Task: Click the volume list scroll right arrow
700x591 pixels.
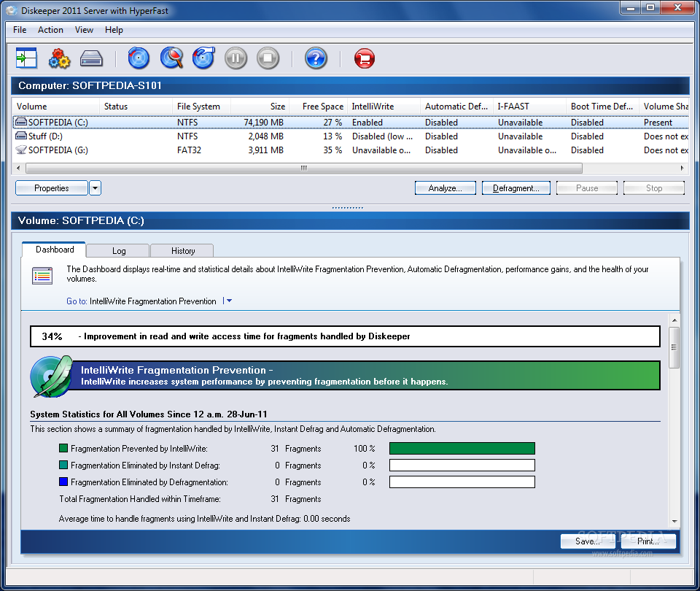Action: point(682,168)
